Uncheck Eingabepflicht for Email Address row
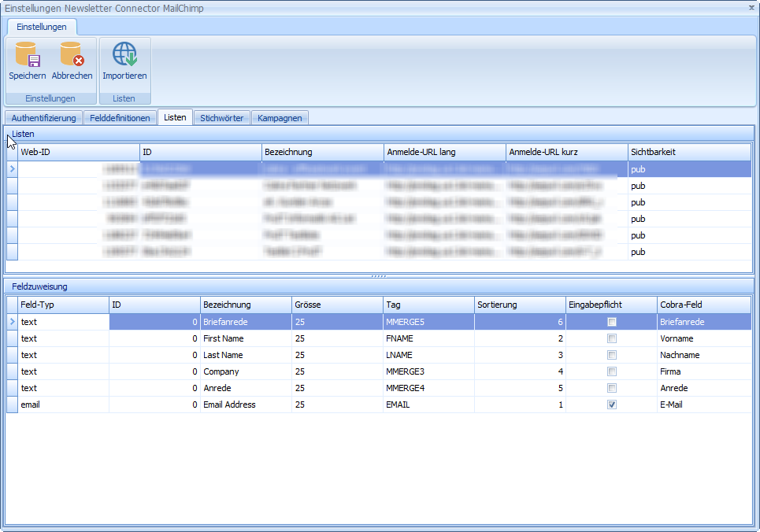 612,405
